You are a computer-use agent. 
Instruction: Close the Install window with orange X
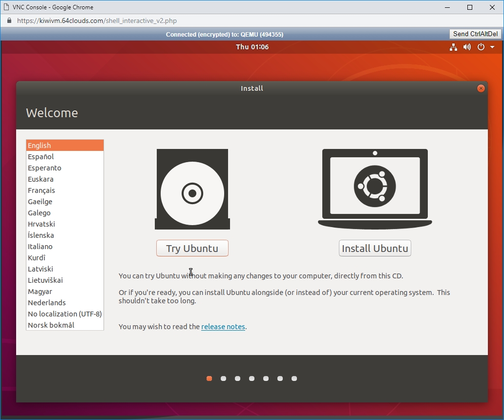click(481, 88)
